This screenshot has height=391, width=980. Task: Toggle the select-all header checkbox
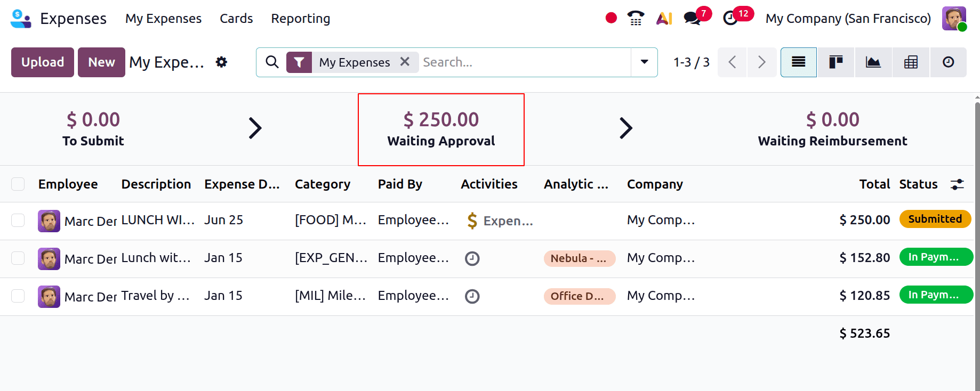18,184
